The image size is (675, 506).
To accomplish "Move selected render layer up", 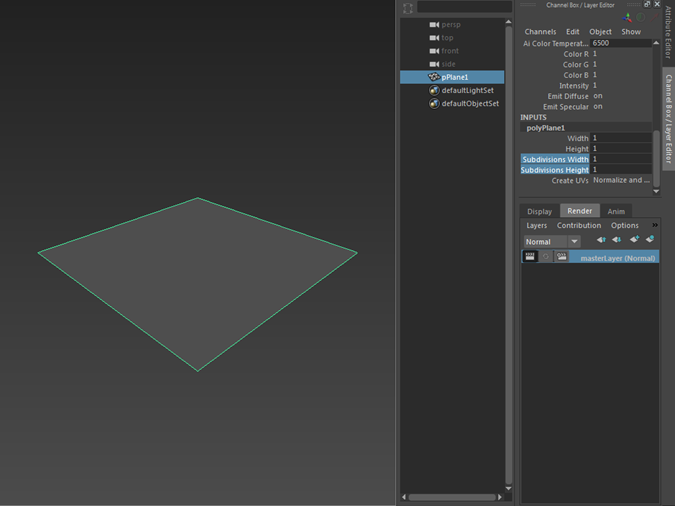I will click(601, 239).
